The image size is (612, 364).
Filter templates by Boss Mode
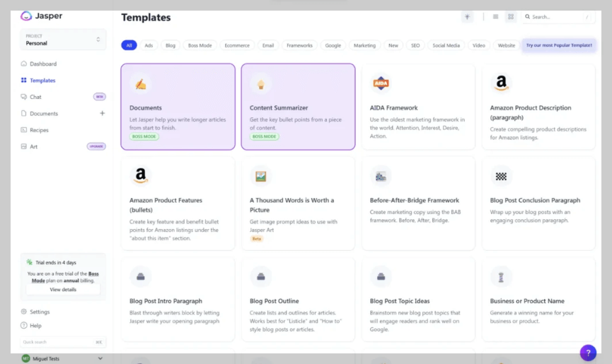tap(200, 45)
